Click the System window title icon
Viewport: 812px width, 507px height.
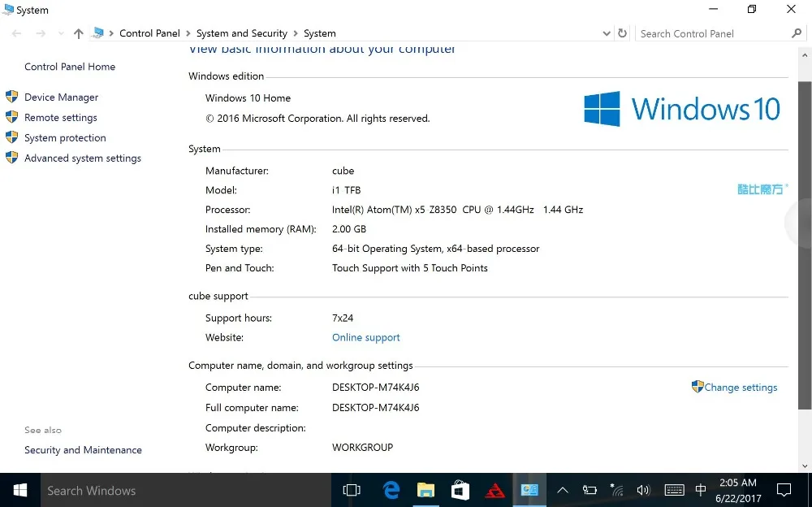click(x=8, y=9)
